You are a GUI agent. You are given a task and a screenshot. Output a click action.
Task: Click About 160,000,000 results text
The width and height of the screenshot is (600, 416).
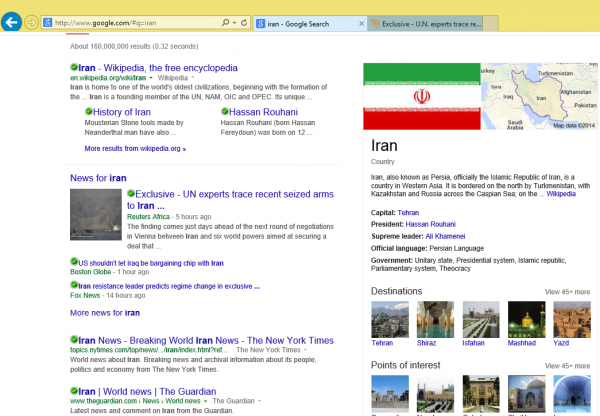(134, 46)
